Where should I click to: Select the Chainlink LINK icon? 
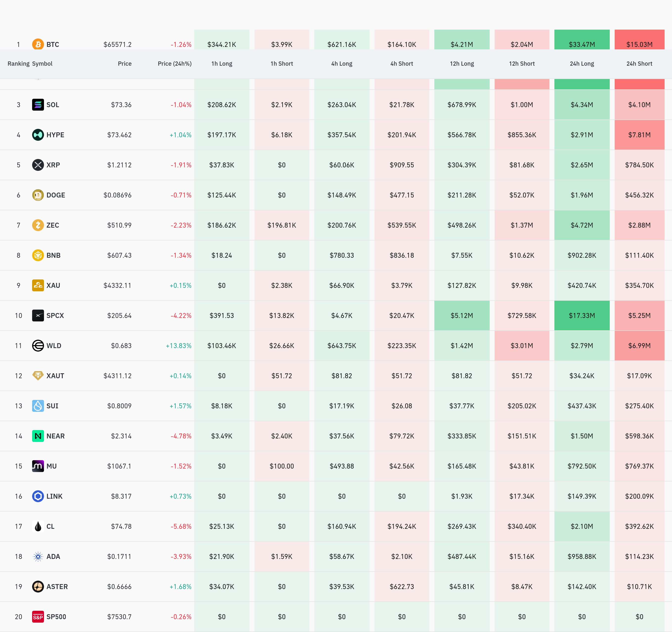(x=38, y=496)
